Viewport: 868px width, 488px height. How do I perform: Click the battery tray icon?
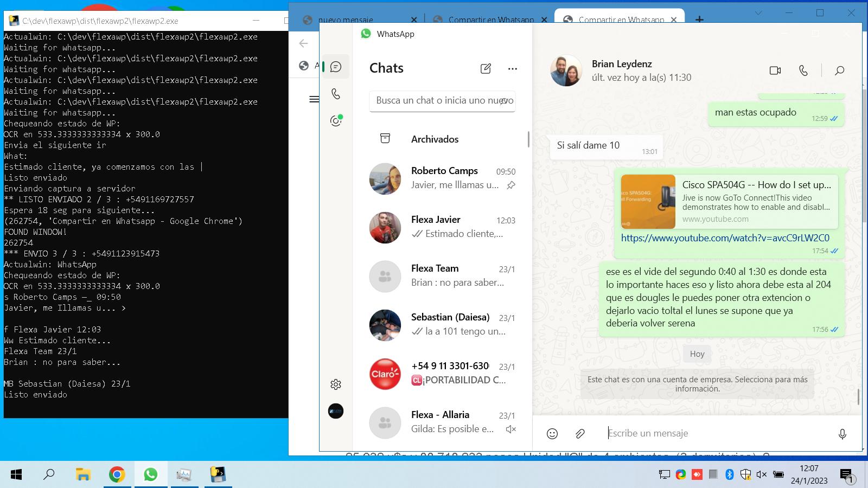(778, 474)
